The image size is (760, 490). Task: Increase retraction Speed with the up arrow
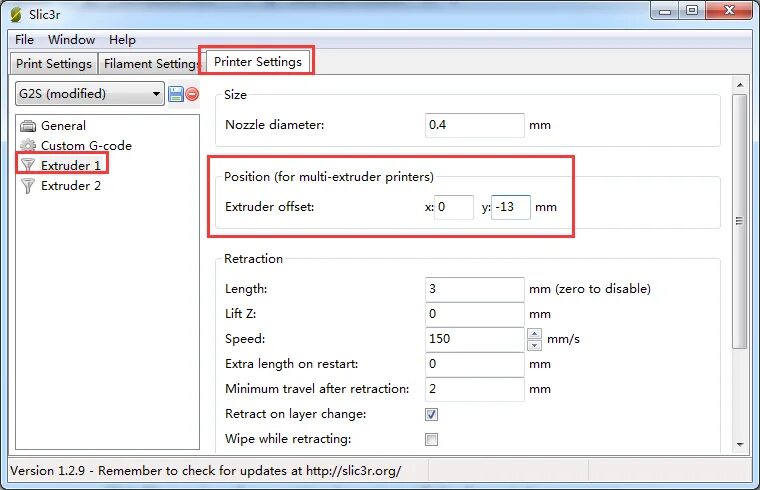pos(534,333)
